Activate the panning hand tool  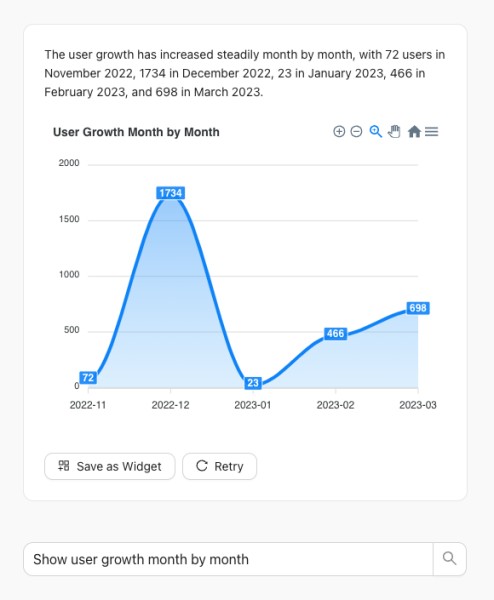coord(394,132)
